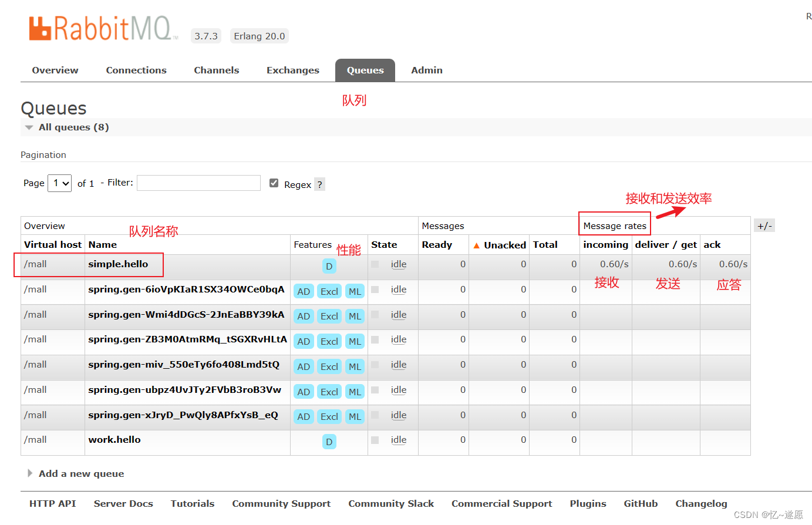Open the work.hello queue
Screen dimensions: 812x525
[x=114, y=440]
